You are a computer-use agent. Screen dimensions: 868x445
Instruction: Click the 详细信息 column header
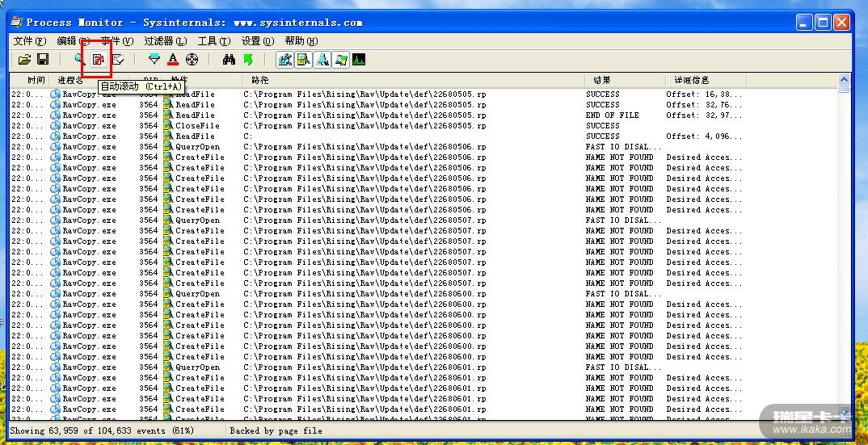[706, 80]
